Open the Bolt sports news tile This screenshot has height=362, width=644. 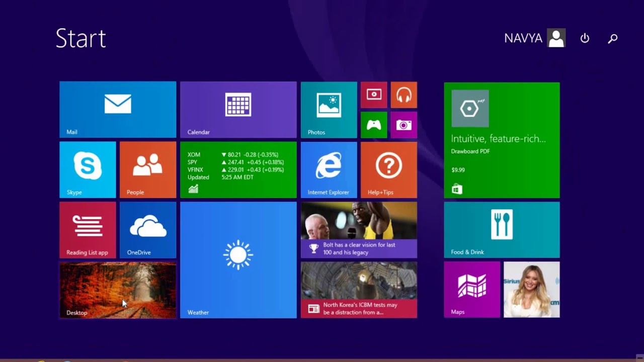[359, 230]
